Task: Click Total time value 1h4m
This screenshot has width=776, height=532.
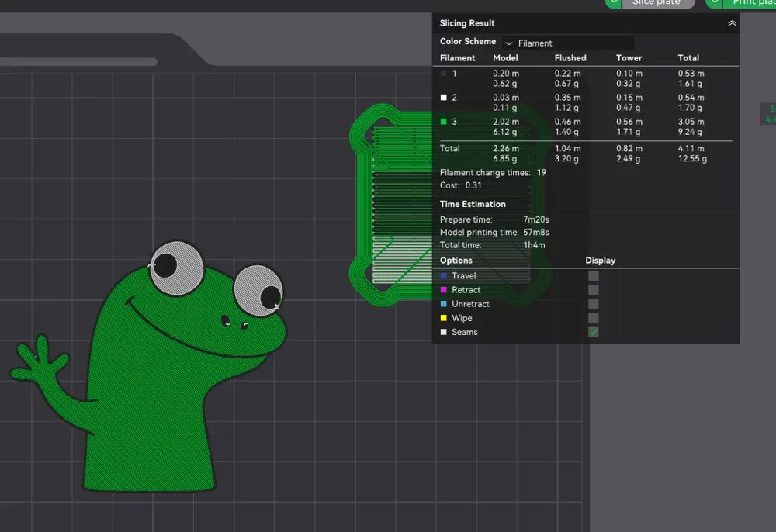Action: (x=534, y=245)
